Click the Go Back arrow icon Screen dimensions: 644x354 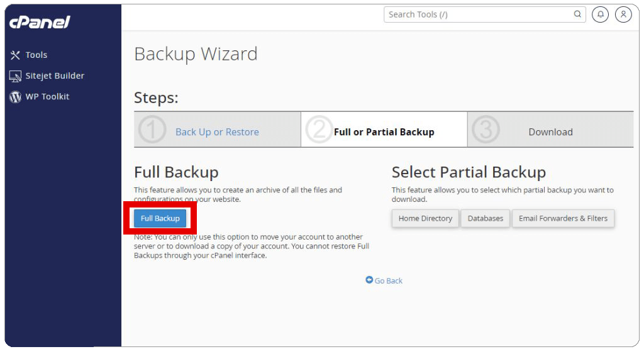(369, 280)
